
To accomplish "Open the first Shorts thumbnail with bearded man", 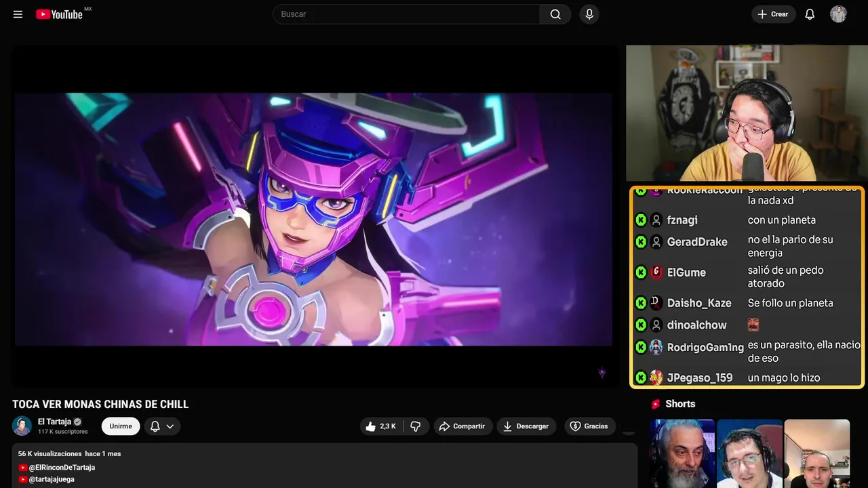I will coord(682,453).
